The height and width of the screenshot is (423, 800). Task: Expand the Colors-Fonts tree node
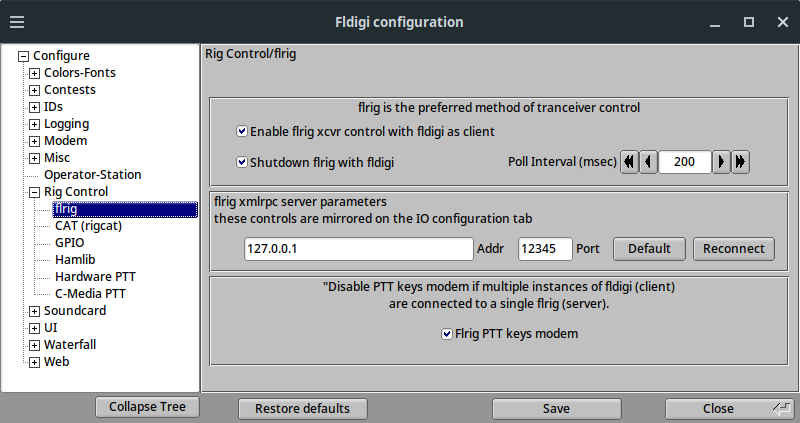35,73
